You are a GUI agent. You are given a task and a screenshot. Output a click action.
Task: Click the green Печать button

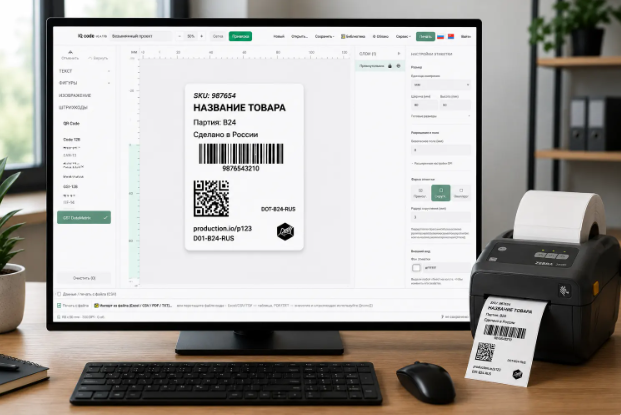tap(425, 36)
